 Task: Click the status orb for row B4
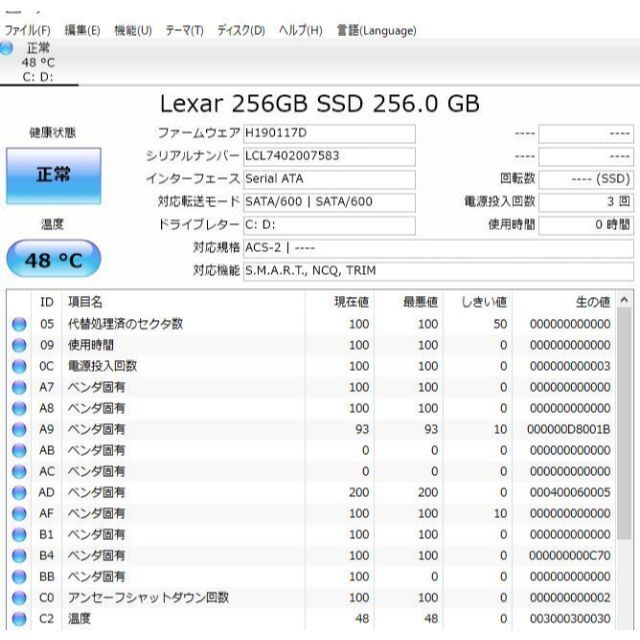19,556
